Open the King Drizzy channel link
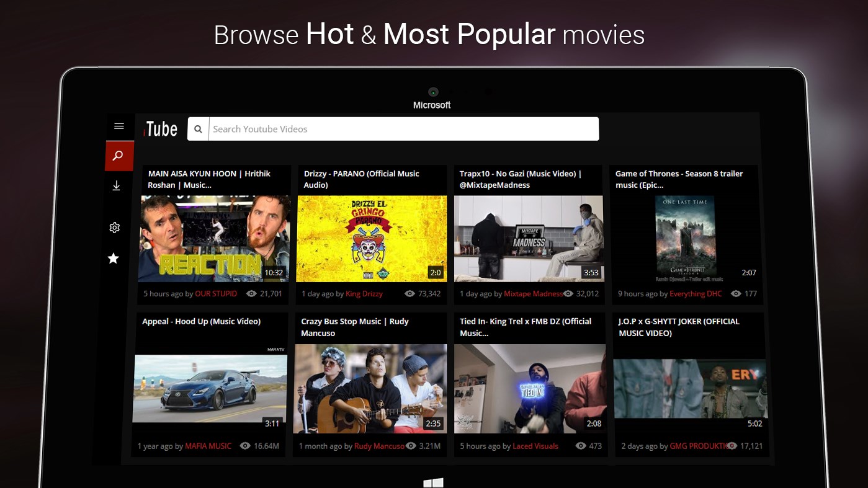The width and height of the screenshot is (868, 488). [x=364, y=294]
